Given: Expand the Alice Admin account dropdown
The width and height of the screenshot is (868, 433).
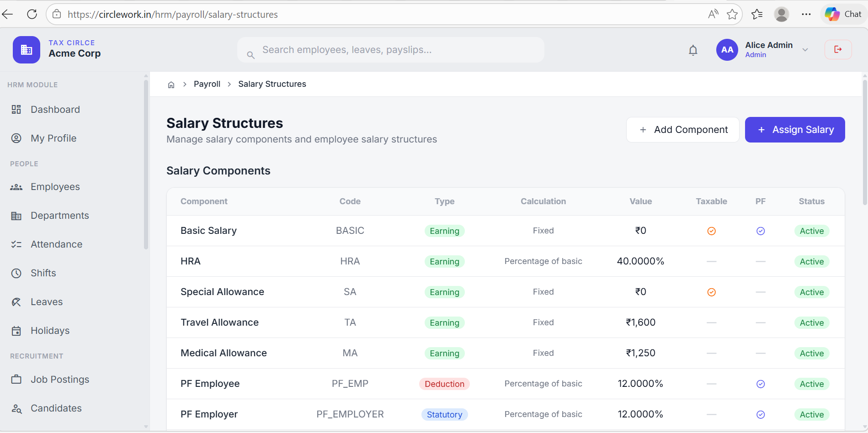Looking at the screenshot, I should click(x=805, y=49).
